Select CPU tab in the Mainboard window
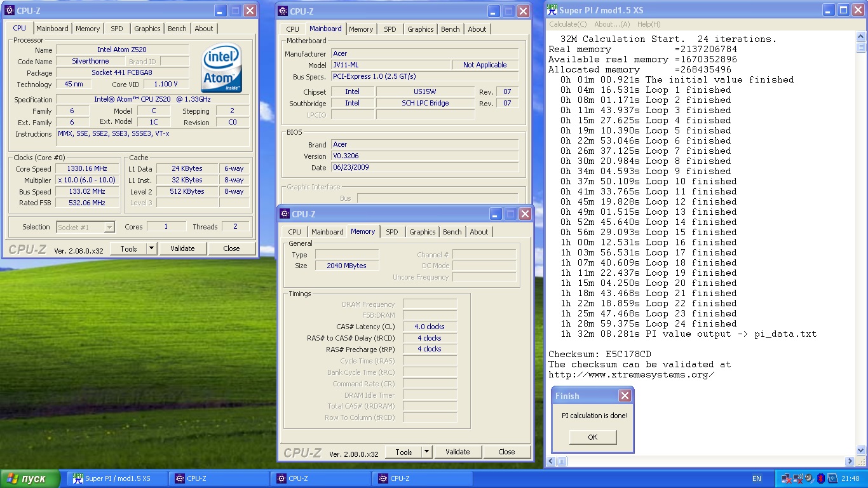 (x=292, y=29)
